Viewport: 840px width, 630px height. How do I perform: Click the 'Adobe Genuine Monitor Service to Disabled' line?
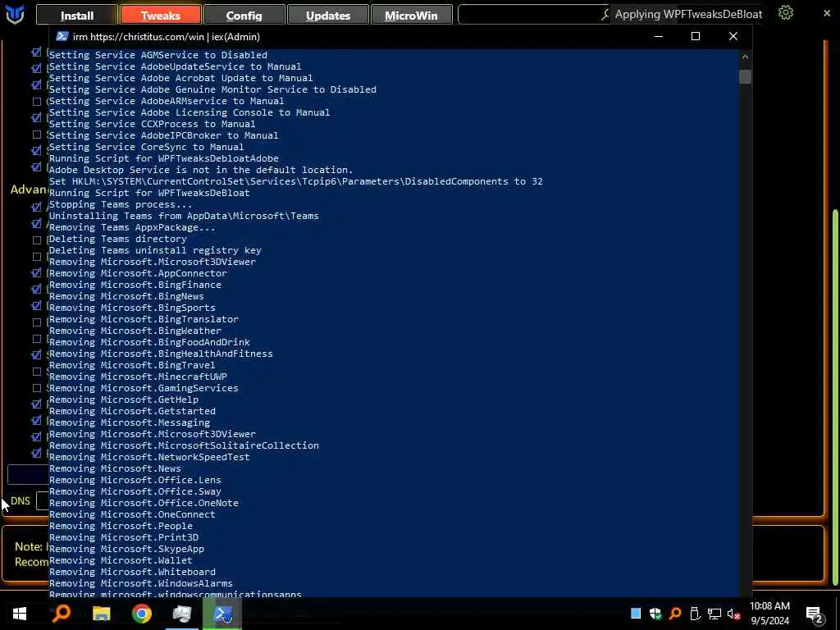pyautogui.click(x=212, y=89)
